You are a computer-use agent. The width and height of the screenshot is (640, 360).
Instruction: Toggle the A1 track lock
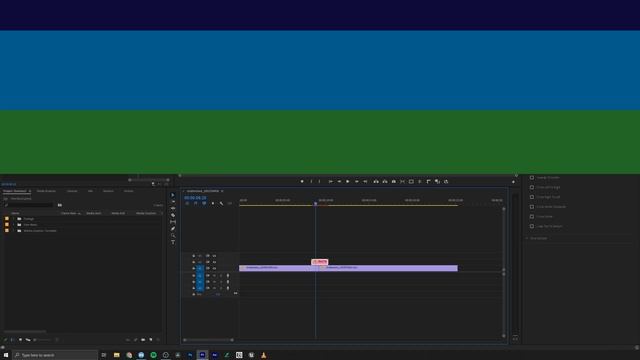(193, 276)
